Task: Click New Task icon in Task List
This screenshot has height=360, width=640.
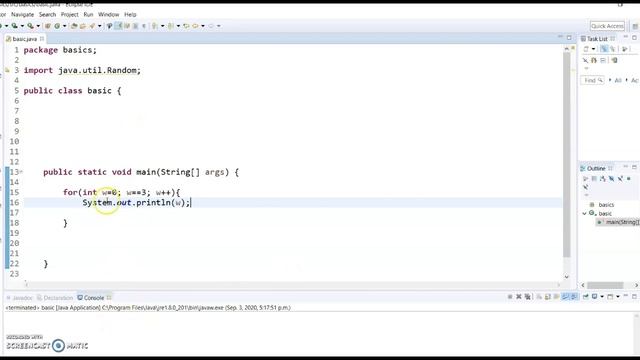Action: [x=585, y=49]
